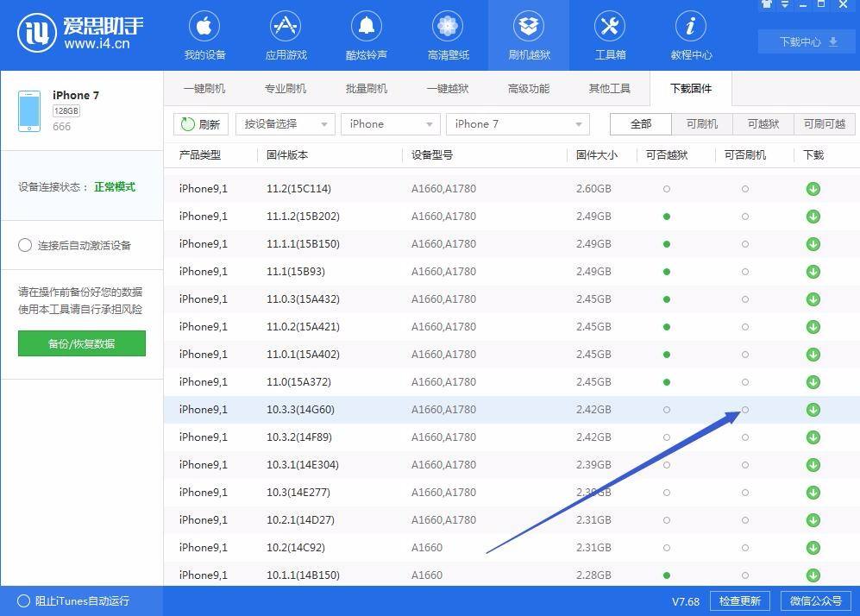Click flashable indicator for 11.2(15C114)
The width and height of the screenshot is (860, 616).
[744, 189]
